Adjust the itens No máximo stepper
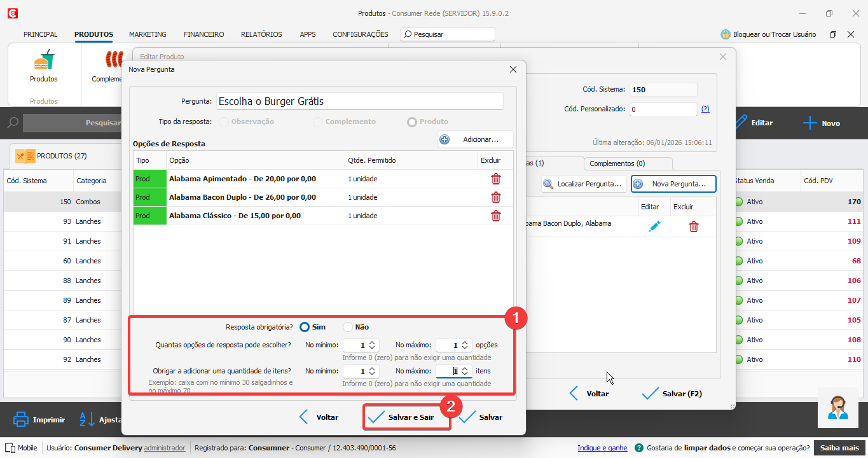 (465, 371)
